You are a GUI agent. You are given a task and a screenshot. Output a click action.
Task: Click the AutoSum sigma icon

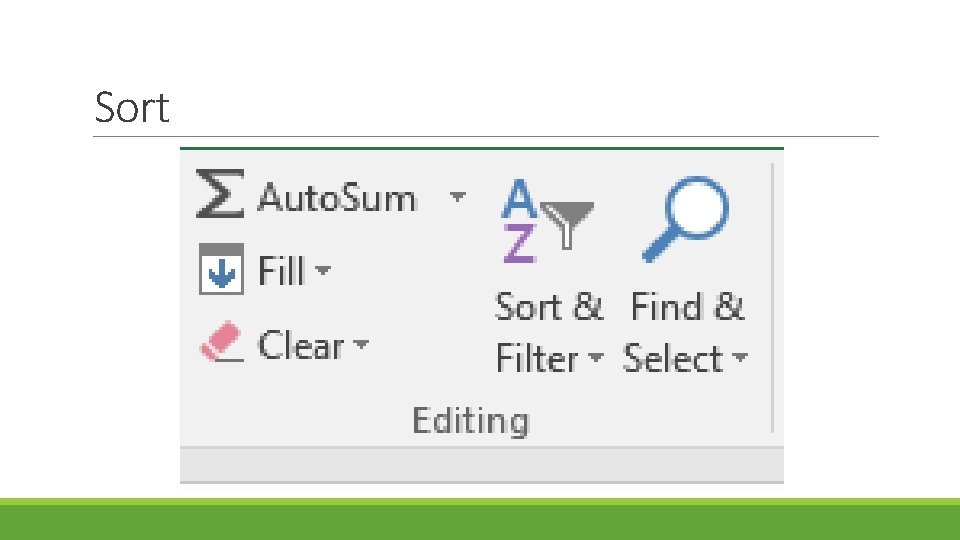tap(220, 193)
